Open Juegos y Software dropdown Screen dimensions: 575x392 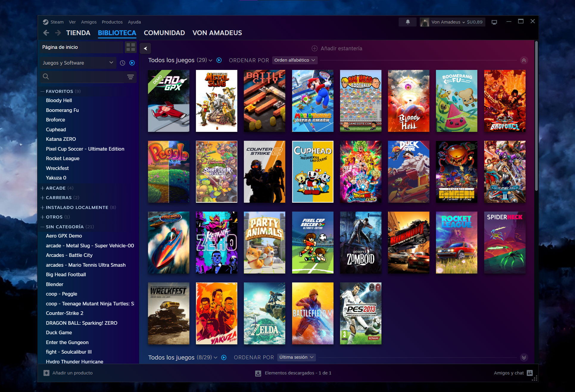[x=78, y=63]
